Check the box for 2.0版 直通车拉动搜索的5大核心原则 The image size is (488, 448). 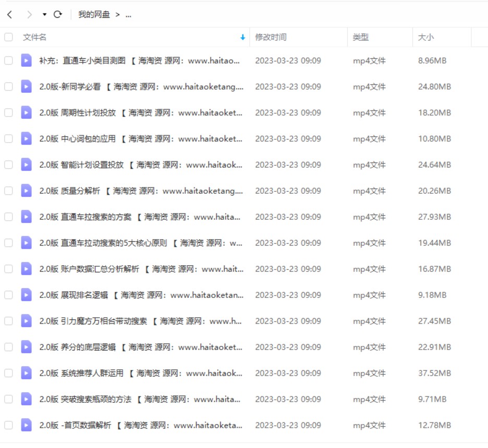tap(8, 243)
